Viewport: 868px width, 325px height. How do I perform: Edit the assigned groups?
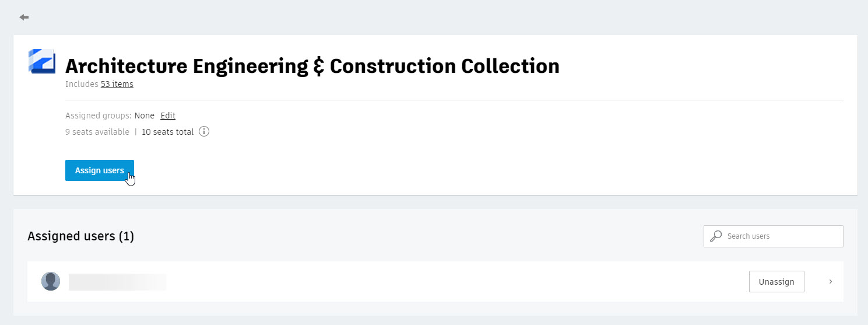[x=168, y=116]
